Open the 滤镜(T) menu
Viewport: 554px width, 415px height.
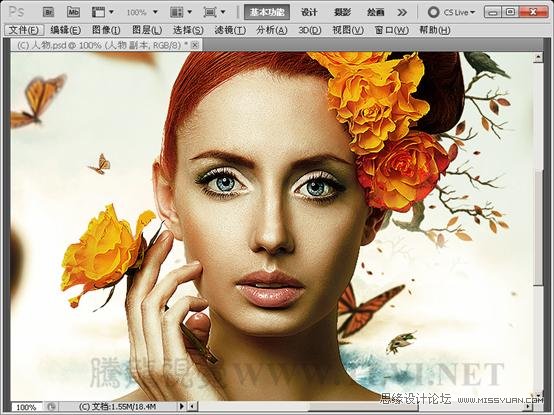(x=230, y=30)
